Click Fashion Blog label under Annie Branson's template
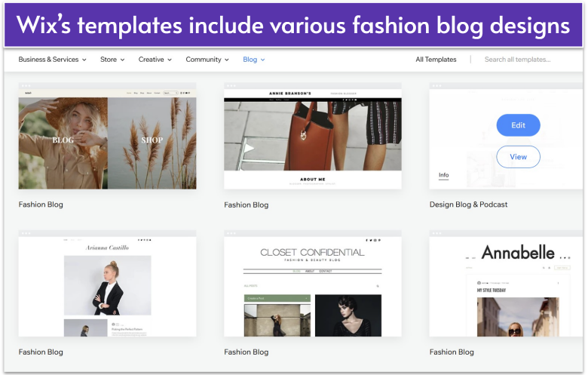The height and width of the screenshot is (375, 588). click(247, 205)
